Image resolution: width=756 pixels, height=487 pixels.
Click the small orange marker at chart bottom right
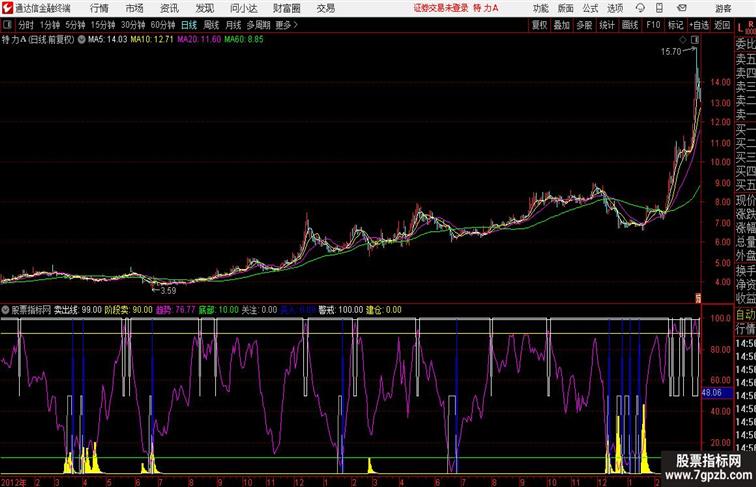[698, 298]
